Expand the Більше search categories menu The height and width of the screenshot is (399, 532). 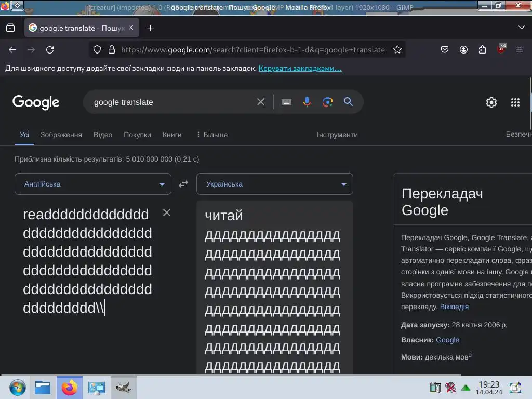tap(212, 135)
